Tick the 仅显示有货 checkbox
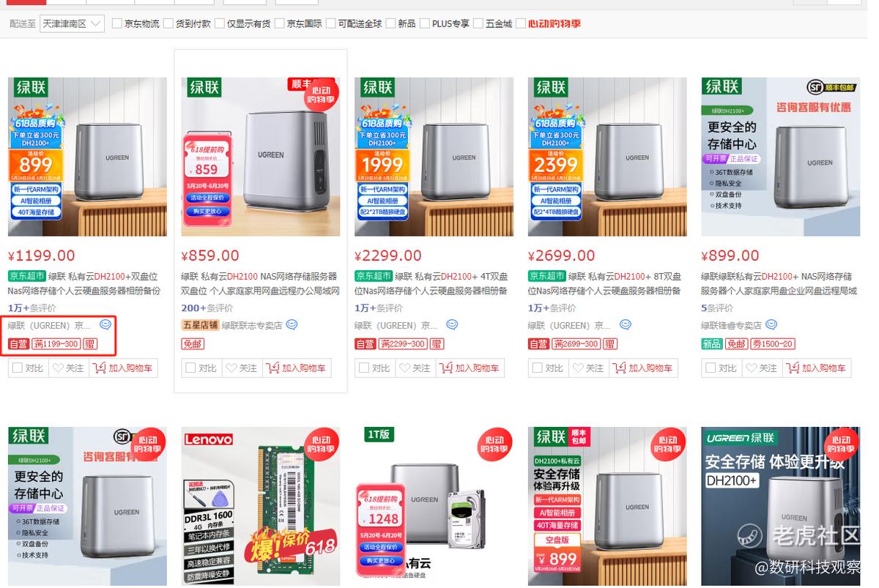 point(219,23)
